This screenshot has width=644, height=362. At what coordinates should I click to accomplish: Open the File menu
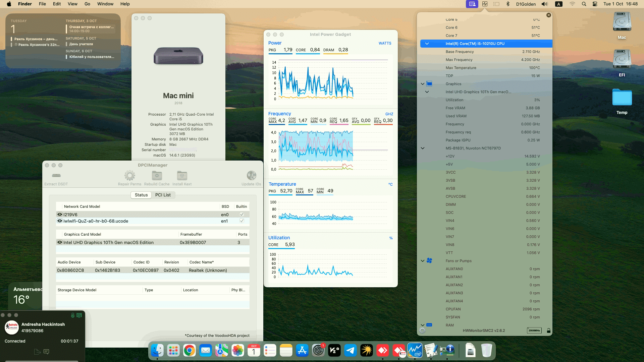pos(42,4)
